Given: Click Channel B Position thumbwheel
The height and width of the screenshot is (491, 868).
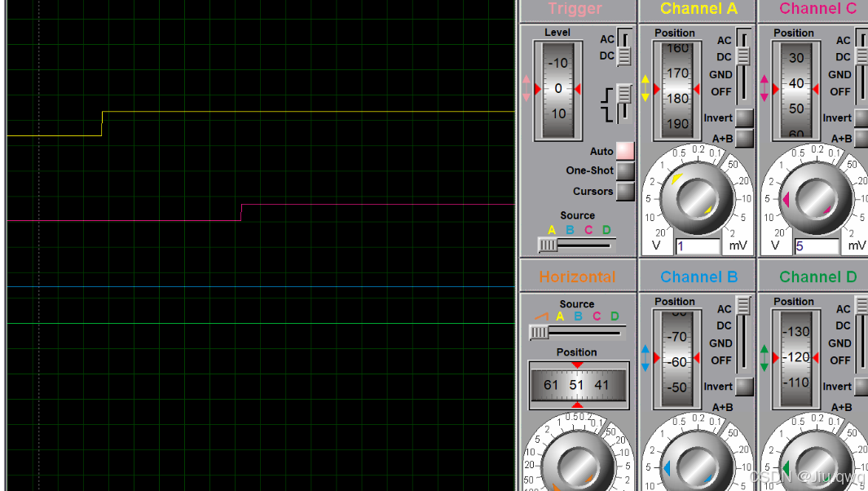Looking at the screenshot, I should (x=677, y=359).
